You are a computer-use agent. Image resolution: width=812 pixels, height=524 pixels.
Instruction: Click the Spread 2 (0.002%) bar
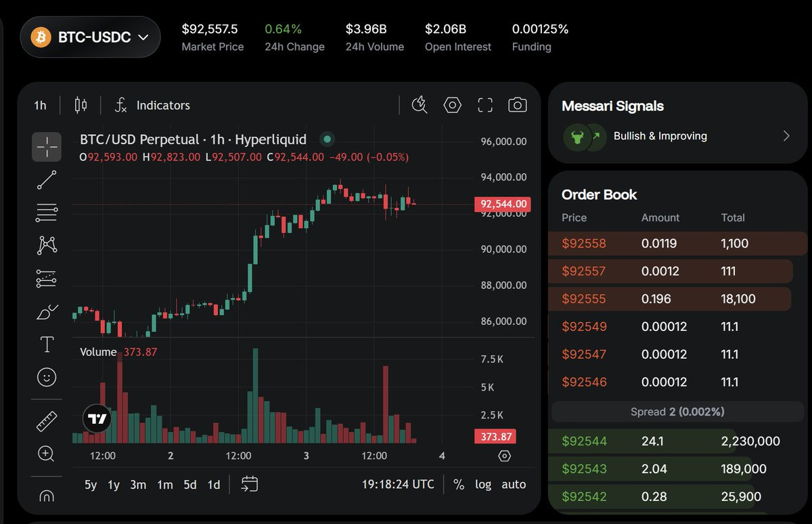coord(677,412)
